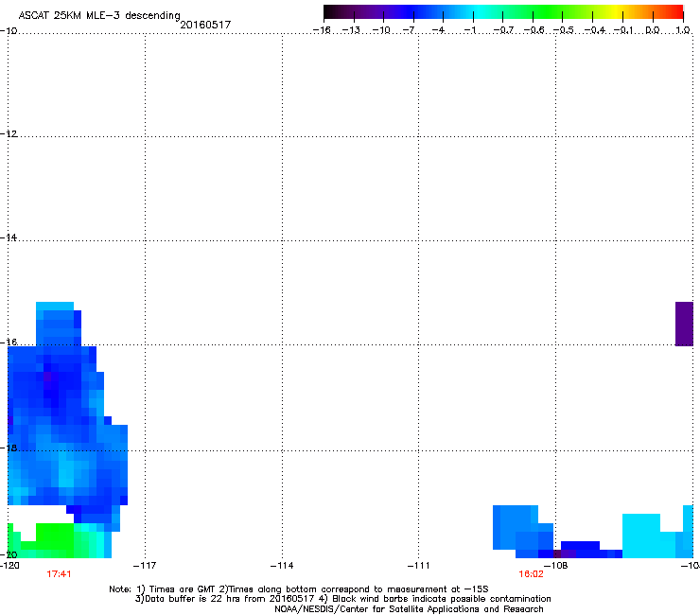Click the NOAA/NESDIS credit line
This screenshot has height=615, width=700.
[x=409, y=609]
